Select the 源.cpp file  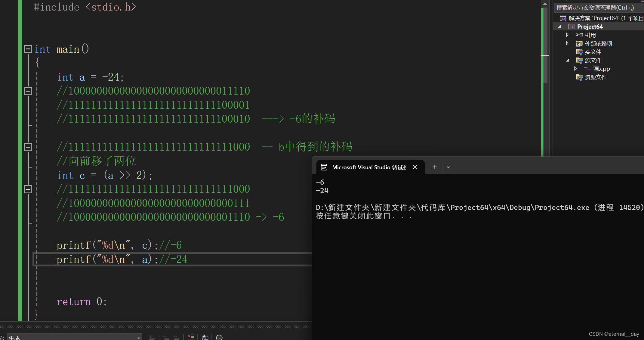pos(601,69)
